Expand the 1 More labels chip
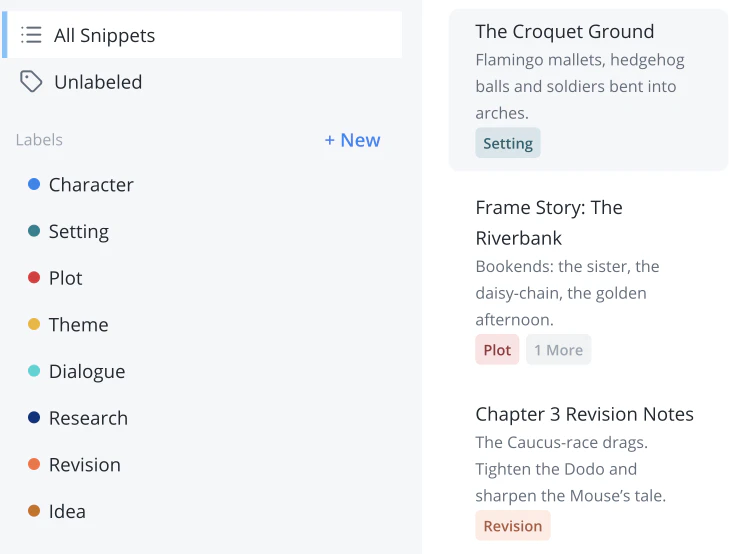The image size is (738, 554). 558,350
